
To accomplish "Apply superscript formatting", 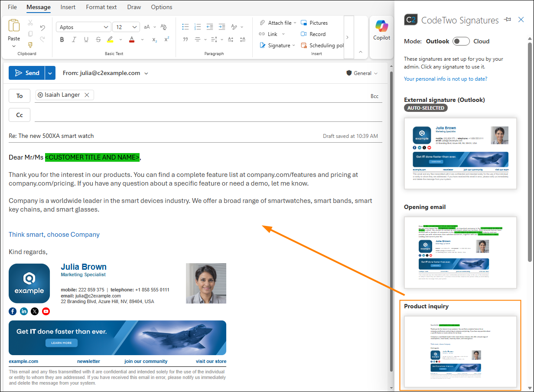I will 166,39.
